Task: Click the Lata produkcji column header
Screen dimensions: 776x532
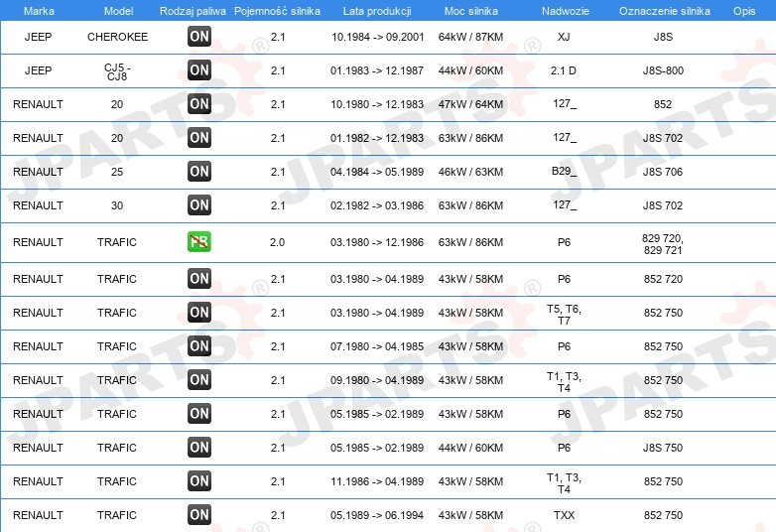Action: (377, 11)
